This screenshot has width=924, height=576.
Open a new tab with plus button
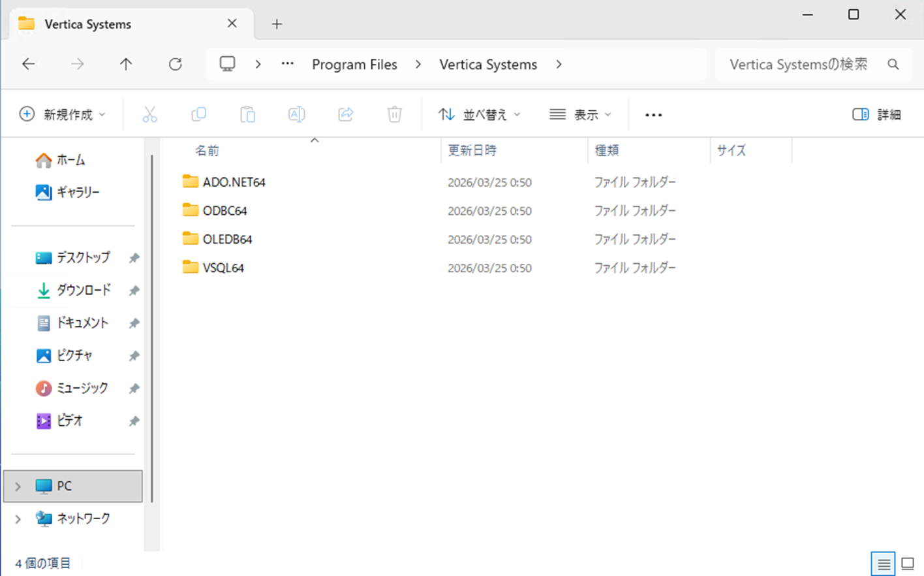point(277,24)
